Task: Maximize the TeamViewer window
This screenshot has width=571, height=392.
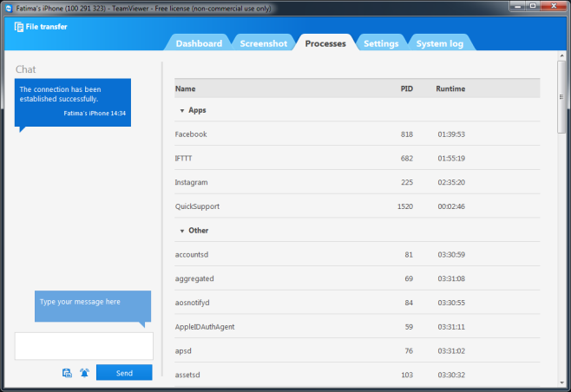Action: click(x=533, y=6)
